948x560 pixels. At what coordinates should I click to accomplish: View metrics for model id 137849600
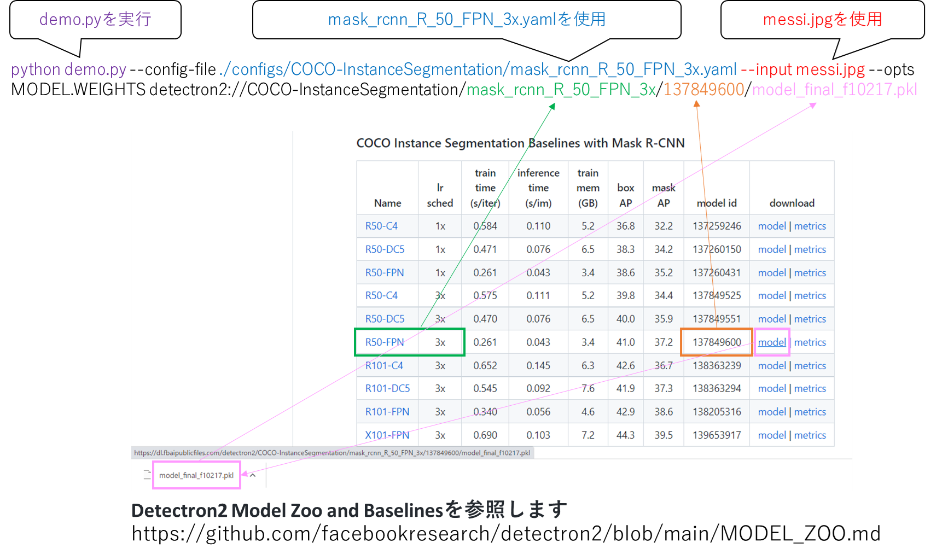click(x=810, y=342)
